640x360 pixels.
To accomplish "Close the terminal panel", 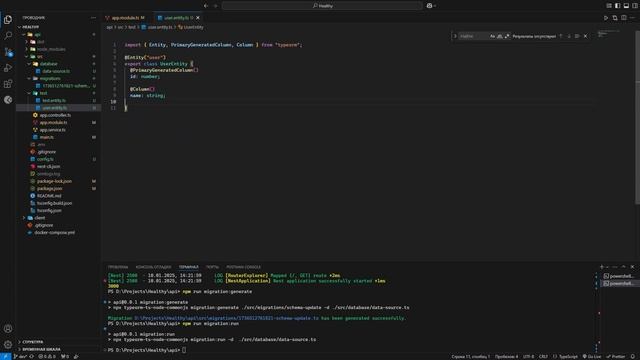I will pos(632,267).
